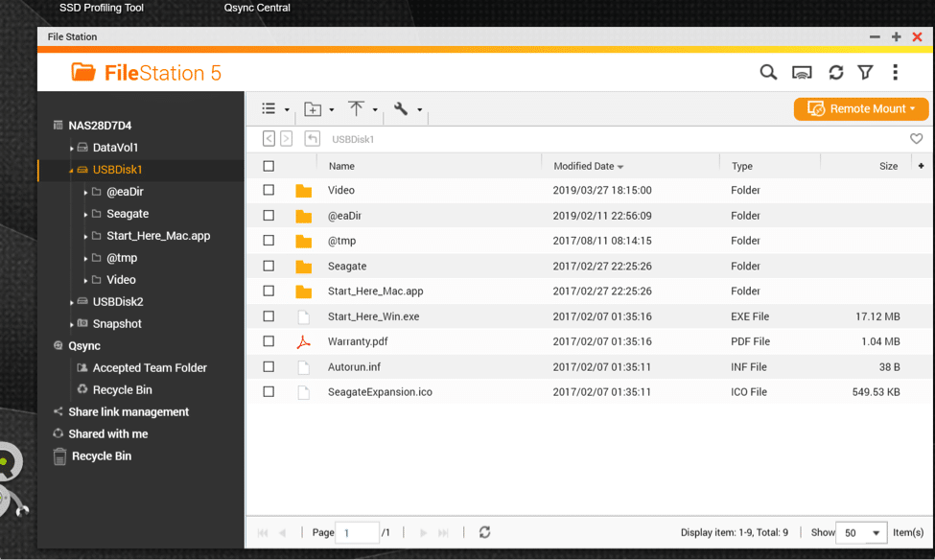Sort by the Name column header
This screenshot has height=560, width=935.
[x=341, y=167]
